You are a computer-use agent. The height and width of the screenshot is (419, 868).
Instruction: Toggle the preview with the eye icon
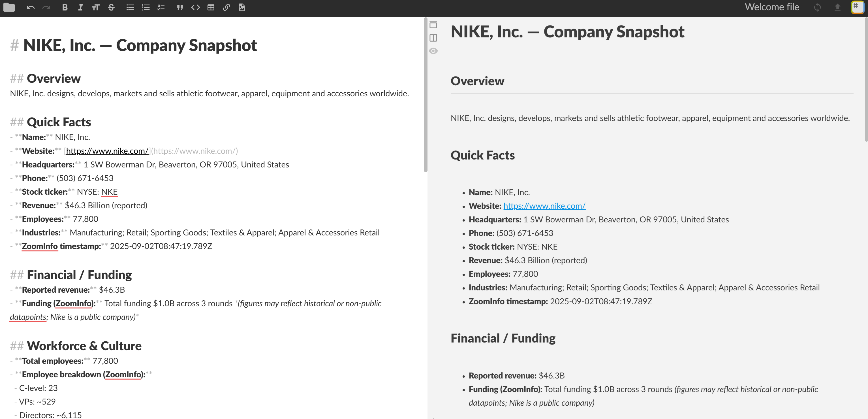click(433, 50)
